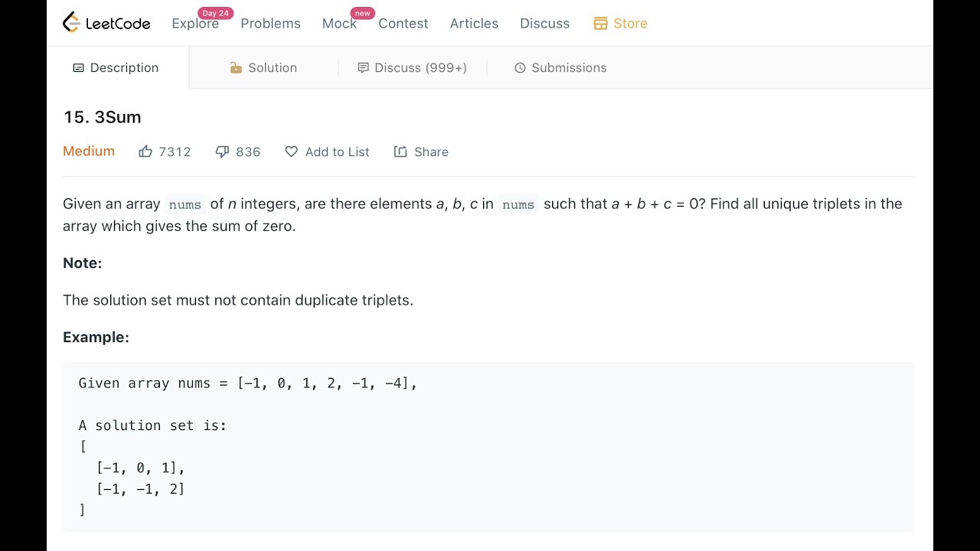This screenshot has height=551, width=980.
Task: Switch to the Discuss (999+) tab
Action: coord(420,68)
